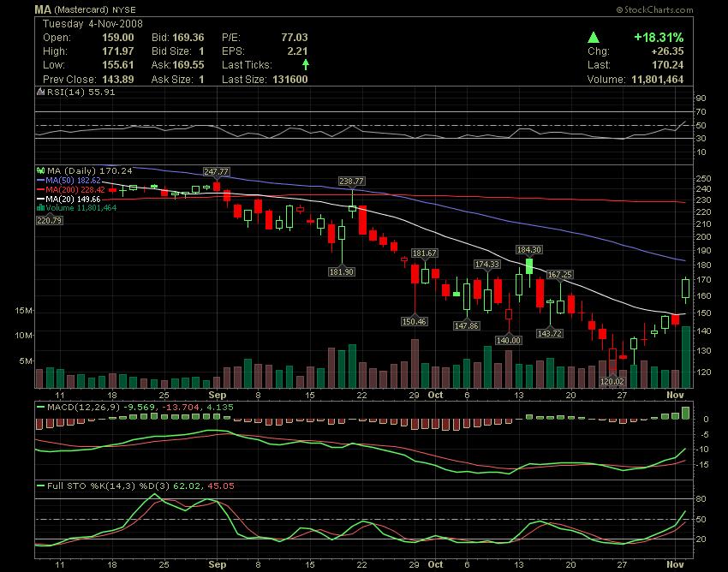Click the High value 171.97
728x572 pixels.
tap(118, 51)
